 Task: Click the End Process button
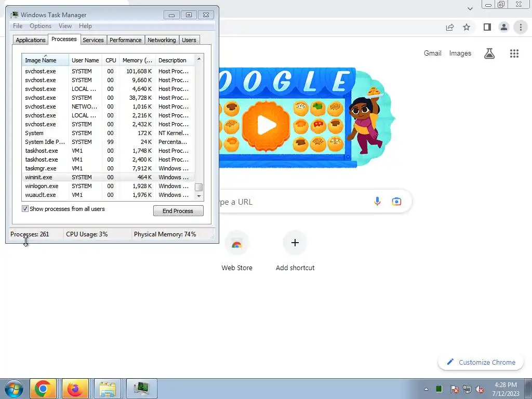(178, 211)
